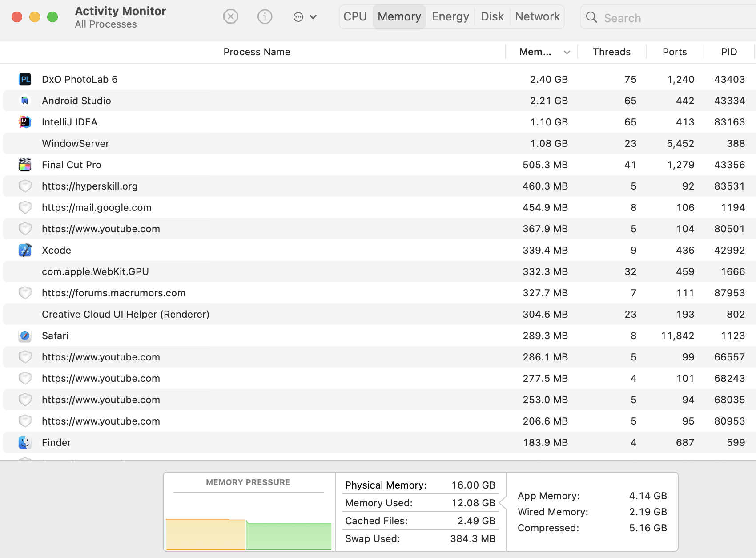The image size is (756, 558).
Task: Click the App Memory 4.14 GB value
Action: point(648,496)
